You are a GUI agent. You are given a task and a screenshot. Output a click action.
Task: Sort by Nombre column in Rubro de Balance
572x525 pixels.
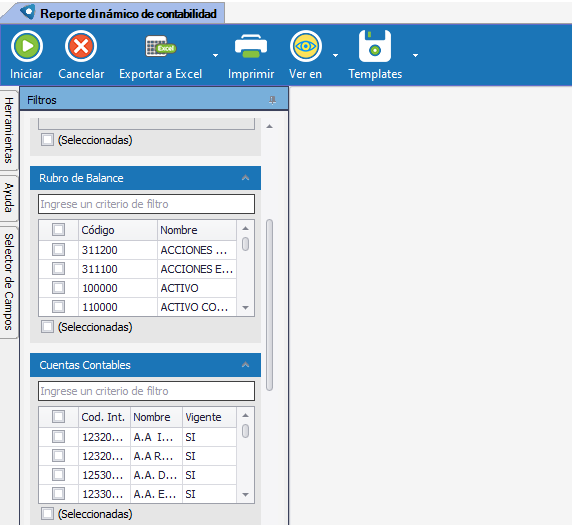197,230
